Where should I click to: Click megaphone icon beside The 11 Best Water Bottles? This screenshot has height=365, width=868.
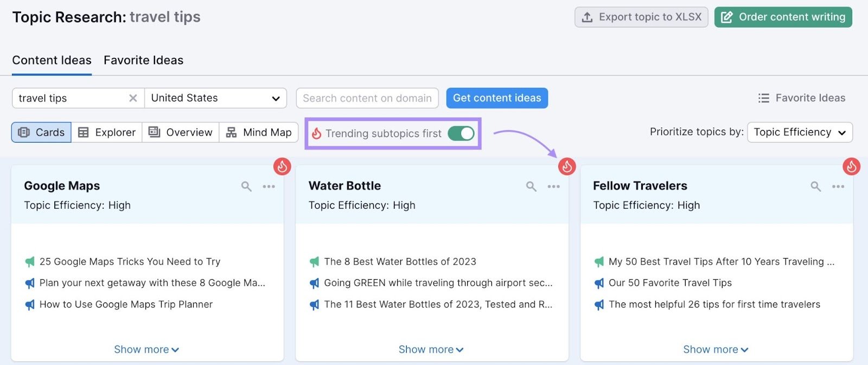[314, 305]
